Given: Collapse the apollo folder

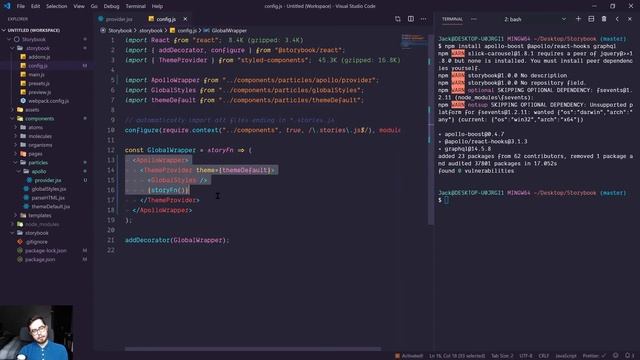Looking at the screenshot, I should (19, 171).
